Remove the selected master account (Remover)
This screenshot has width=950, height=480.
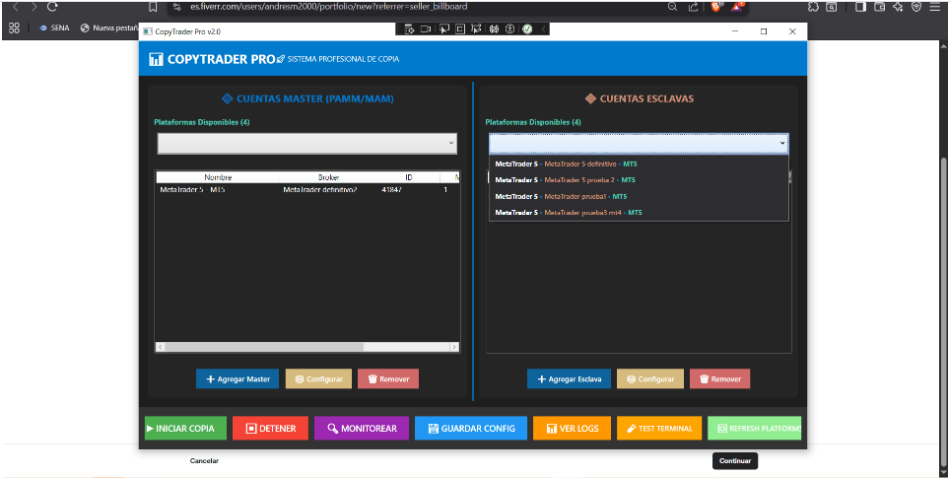388,379
